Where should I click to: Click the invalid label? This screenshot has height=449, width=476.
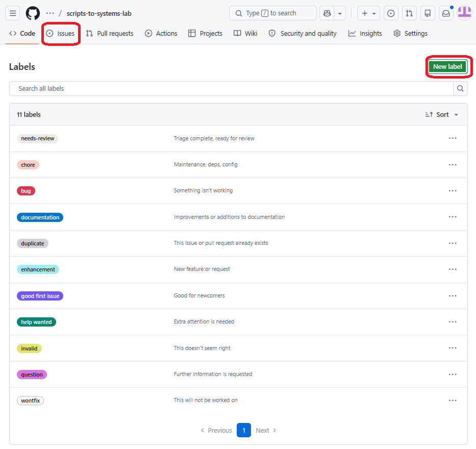click(x=29, y=348)
